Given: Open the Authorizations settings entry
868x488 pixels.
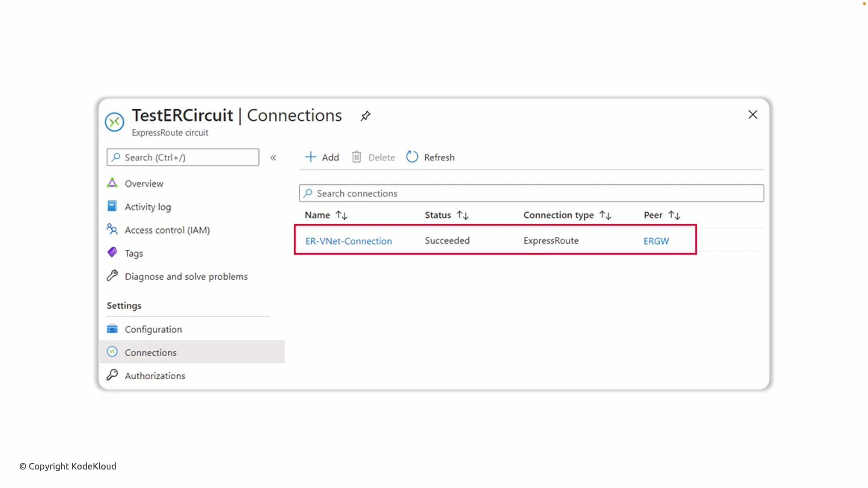Looking at the screenshot, I should 155,375.
